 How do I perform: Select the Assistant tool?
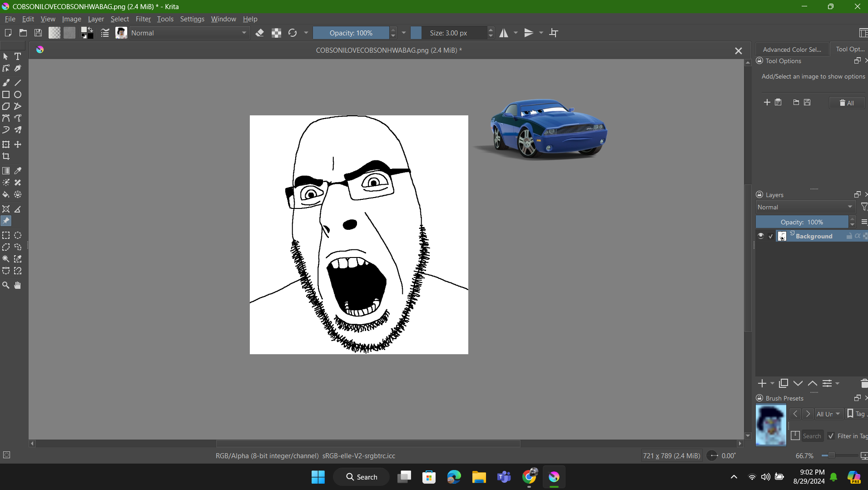point(6,209)
